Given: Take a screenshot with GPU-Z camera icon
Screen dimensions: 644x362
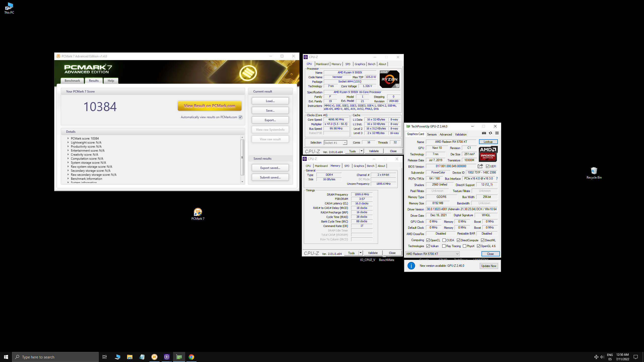Looking at the screenshot, I should 484,133.
